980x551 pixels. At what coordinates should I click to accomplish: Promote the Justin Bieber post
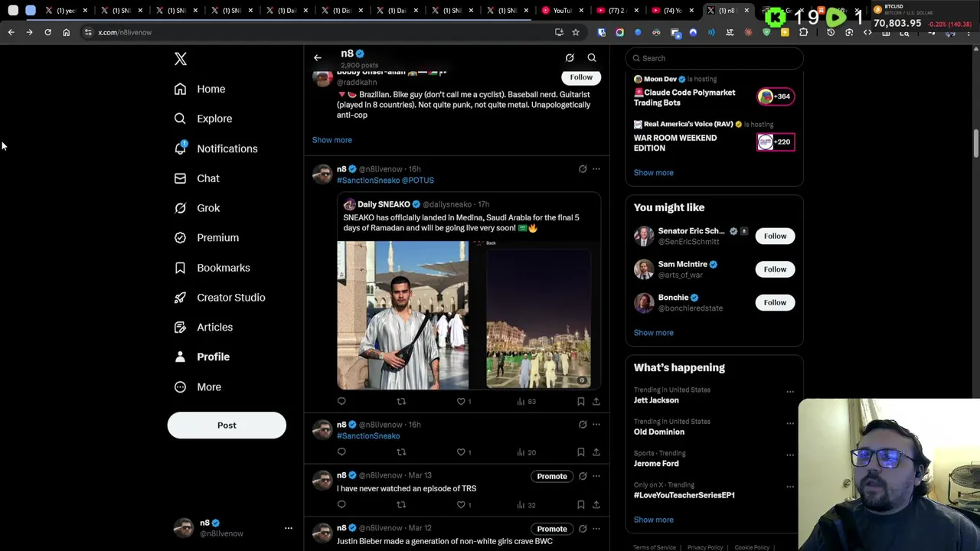(x=551, y=529)
